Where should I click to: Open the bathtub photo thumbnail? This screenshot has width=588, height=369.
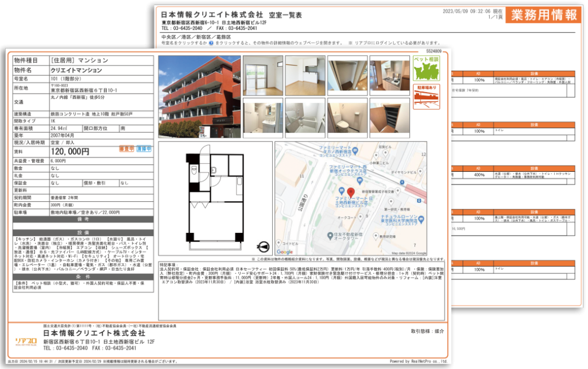[x=305, y=118]
